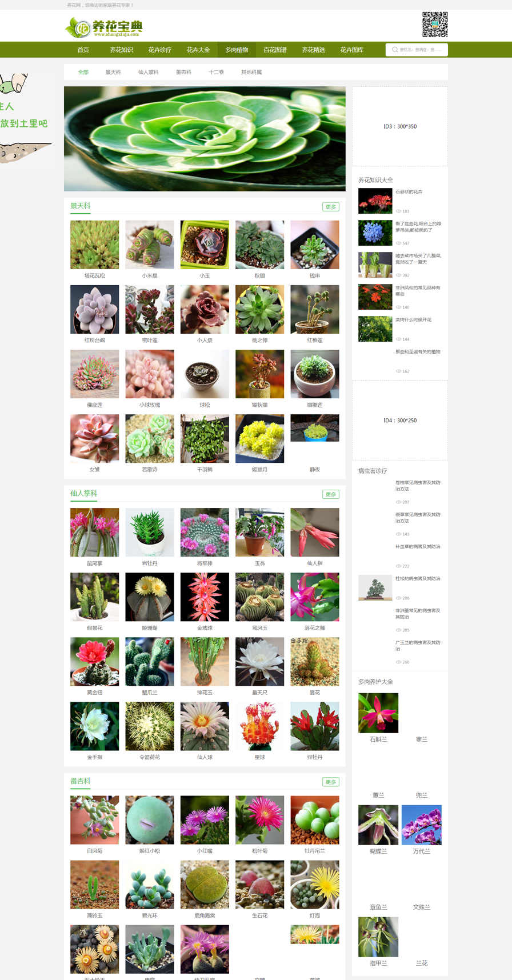Open the 蝴蝶兰 orchid thumbnail in sidebar

(378, 825)
